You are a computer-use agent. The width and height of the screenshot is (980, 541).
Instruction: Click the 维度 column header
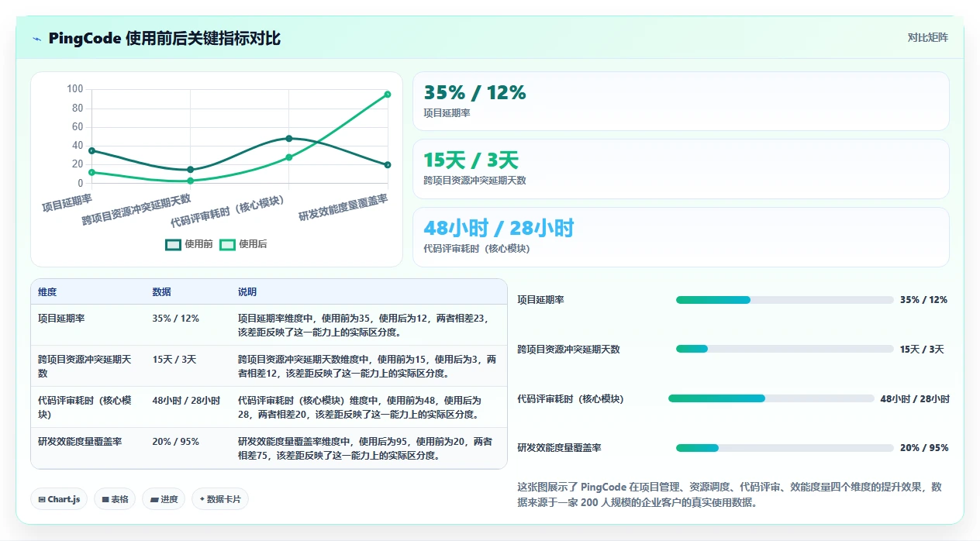click(47, 292)
